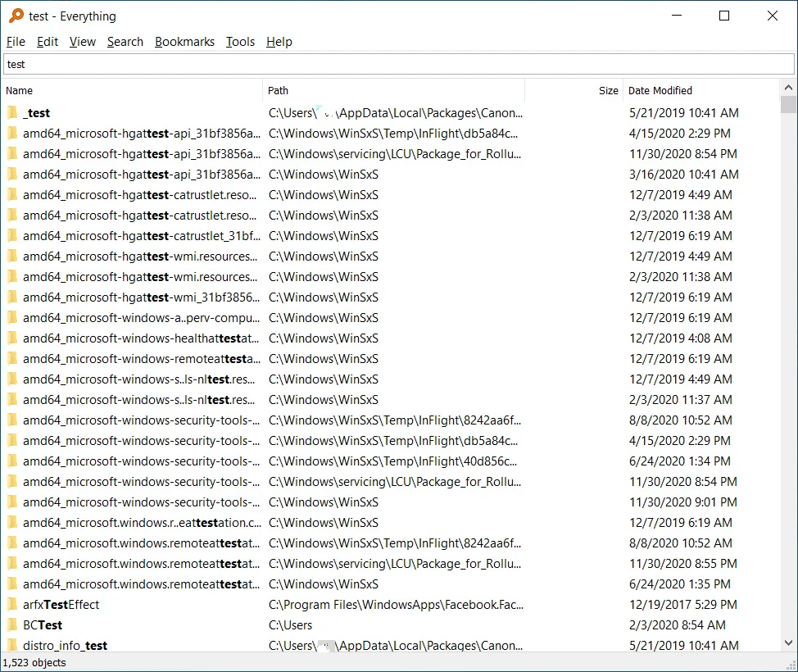This screenshot has width=798, height=672.
Task: Maximize the Everything window
Action: coord(724,16)
